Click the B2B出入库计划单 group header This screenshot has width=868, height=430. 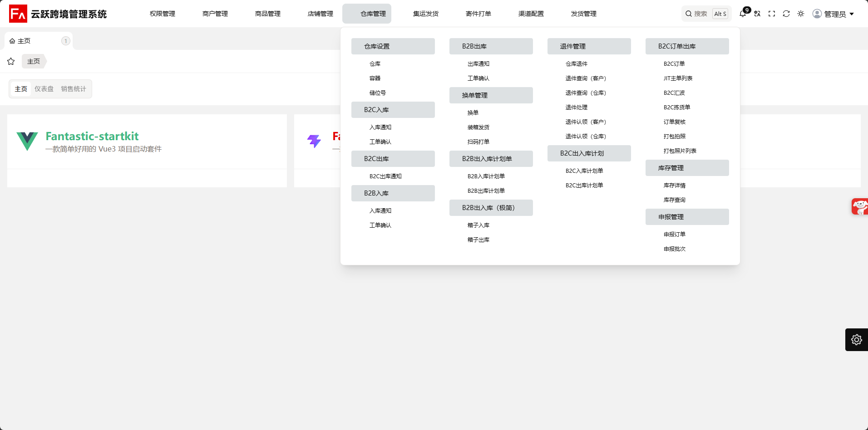coord(491,159)
